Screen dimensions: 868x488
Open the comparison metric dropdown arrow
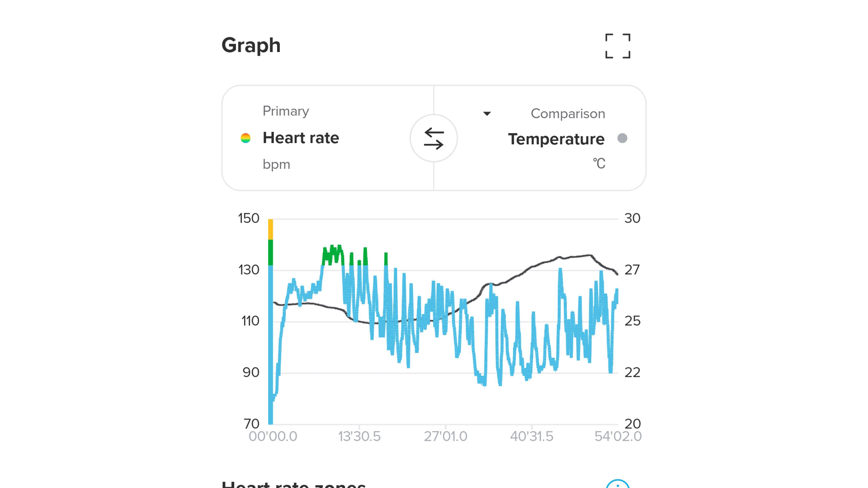pyautogui.click(x=487, y=114)
